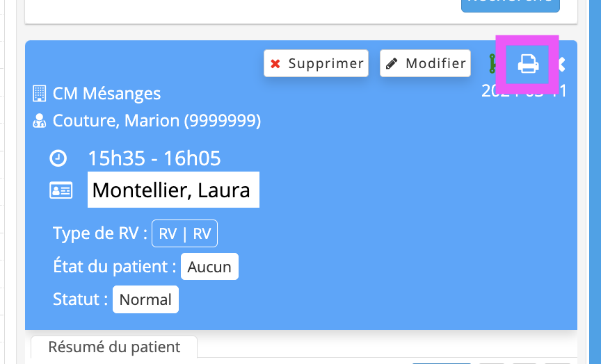The height and width of the screenshot is (364, 601).
Task: Select the RV | RV appointment type badge
Action: click(x=185, y=233)
